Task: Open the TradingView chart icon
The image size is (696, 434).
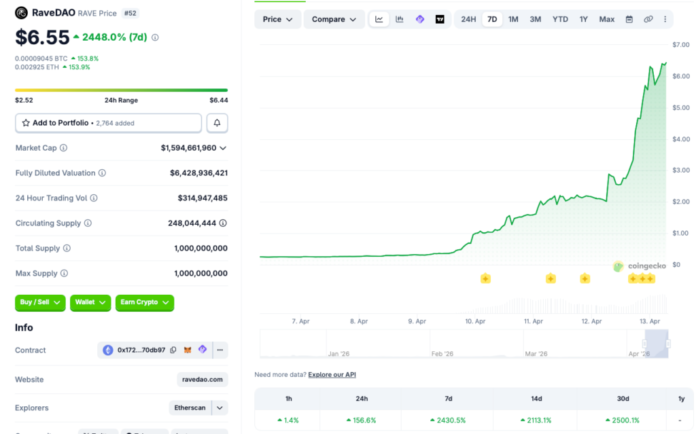Action: pyautogui.click(x=440, y=19)
